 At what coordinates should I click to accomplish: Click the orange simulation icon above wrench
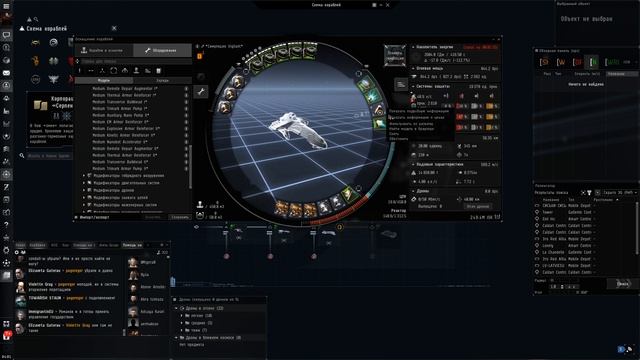pyautogui.click(x=200, y=56)
